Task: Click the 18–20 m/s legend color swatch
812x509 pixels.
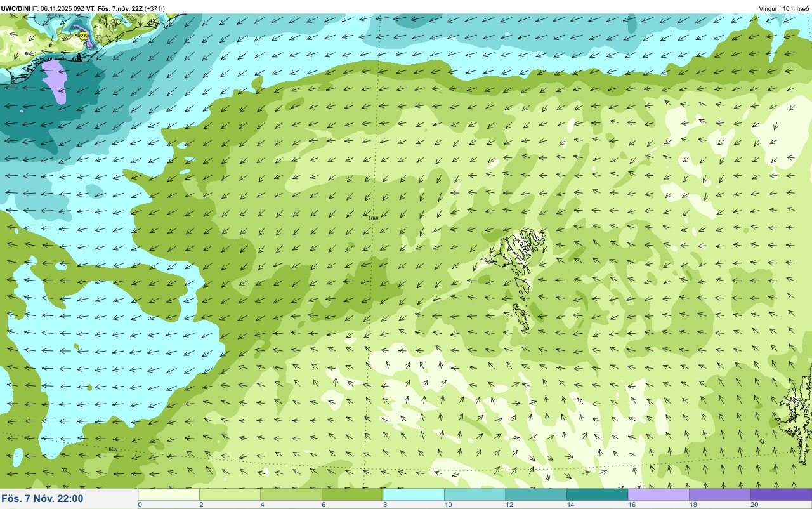Action: click(x=719, y=494)
